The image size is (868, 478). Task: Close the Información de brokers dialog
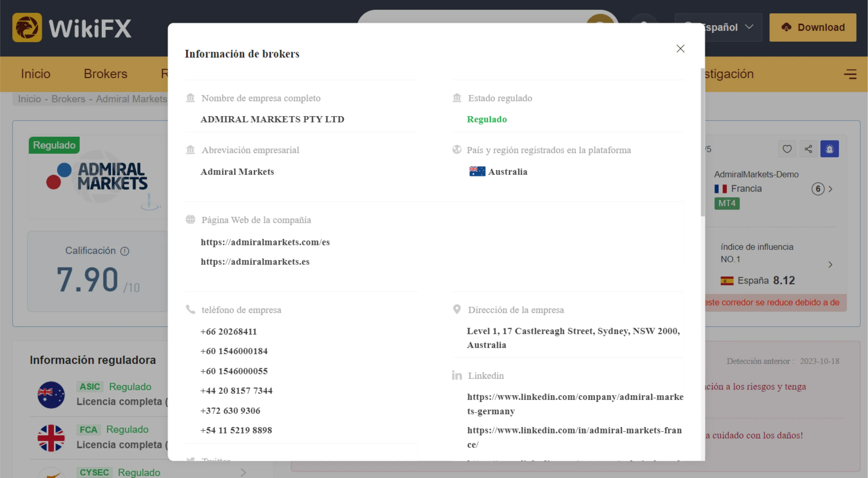point(680,48)
